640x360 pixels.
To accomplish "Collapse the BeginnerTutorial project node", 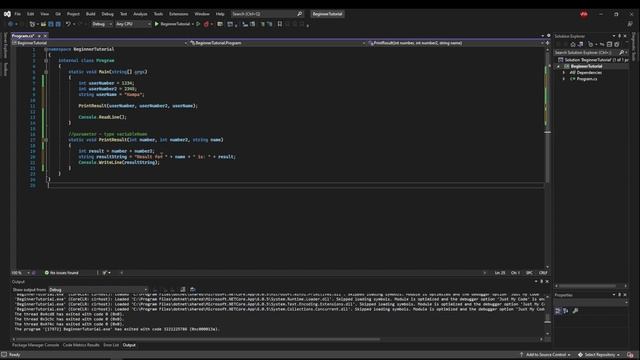I will click(558, 66).
